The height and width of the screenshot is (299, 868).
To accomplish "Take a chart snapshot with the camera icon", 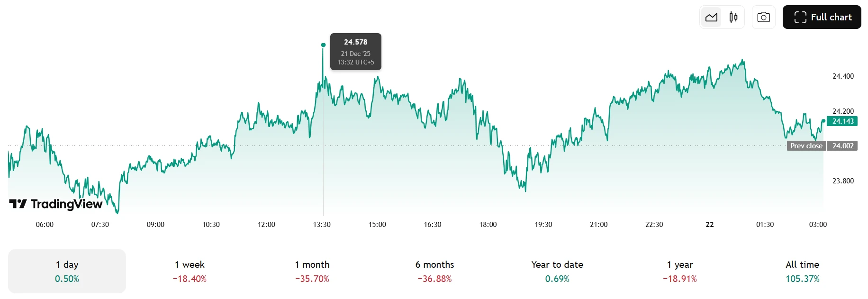I will [x=763, y=17].
